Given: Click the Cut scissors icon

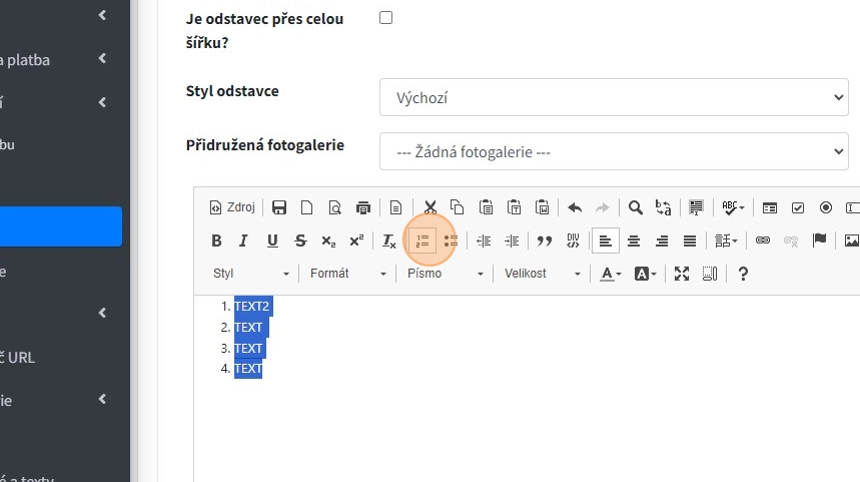Looking at the screenshot, I should click(430, 208).
